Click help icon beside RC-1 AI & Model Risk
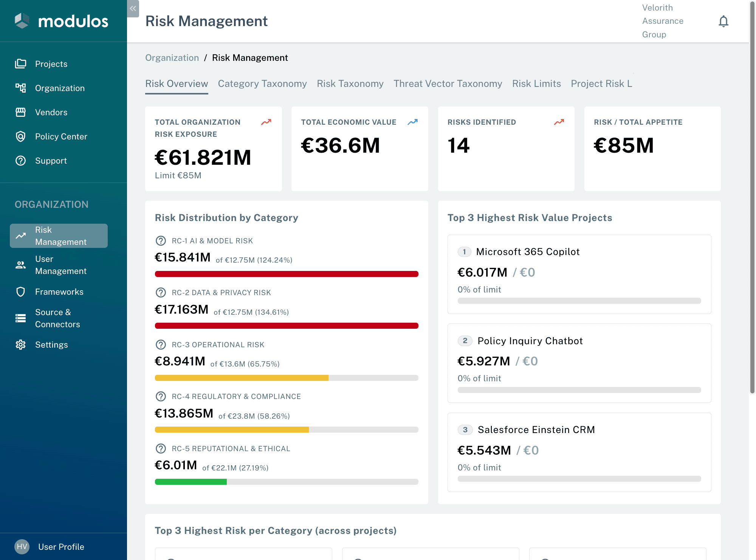Image resolution: width=756 pixels, height=560 pixels. (161, 241)
